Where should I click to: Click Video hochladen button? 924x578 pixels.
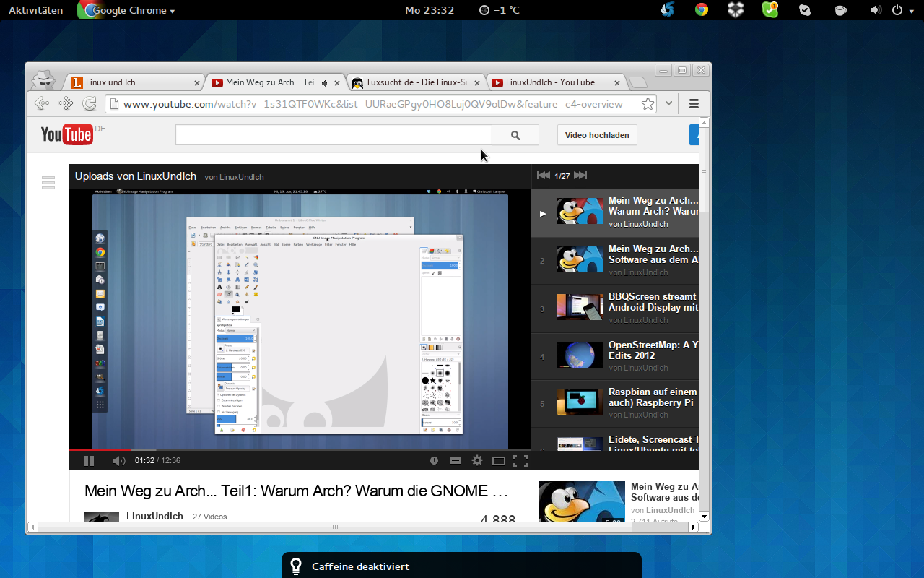coord(597,135)
